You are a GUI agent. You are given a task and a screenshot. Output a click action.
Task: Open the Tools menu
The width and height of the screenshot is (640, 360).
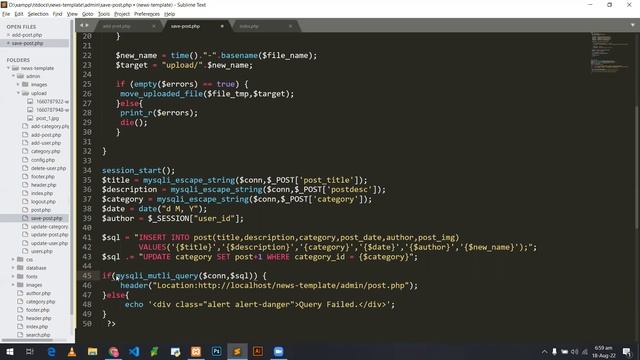click(104, 14)
